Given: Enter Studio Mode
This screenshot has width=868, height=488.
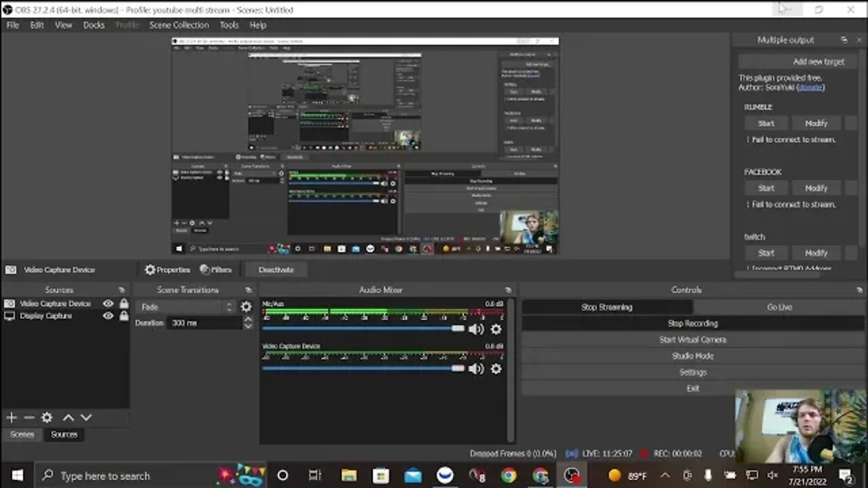Looking at the screenshot, I should 692,356.
